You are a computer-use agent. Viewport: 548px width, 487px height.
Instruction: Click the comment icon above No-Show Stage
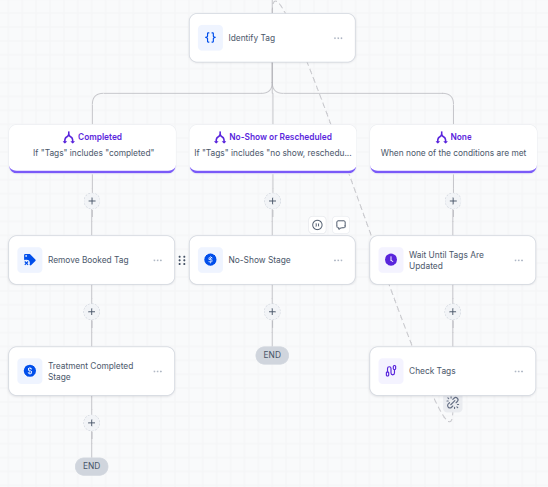[341, 225]
